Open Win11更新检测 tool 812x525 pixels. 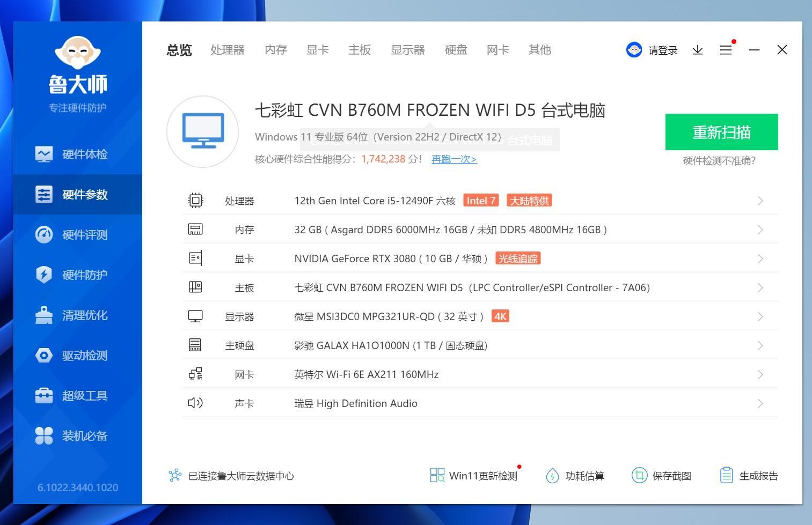click(x=474, y=476)
